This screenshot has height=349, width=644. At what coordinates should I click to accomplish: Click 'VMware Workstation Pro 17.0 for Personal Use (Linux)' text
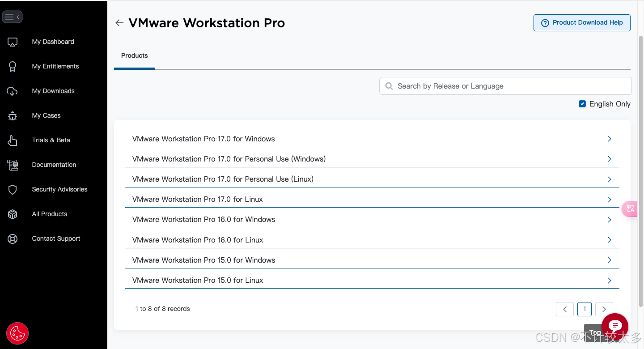click(223, 179)
